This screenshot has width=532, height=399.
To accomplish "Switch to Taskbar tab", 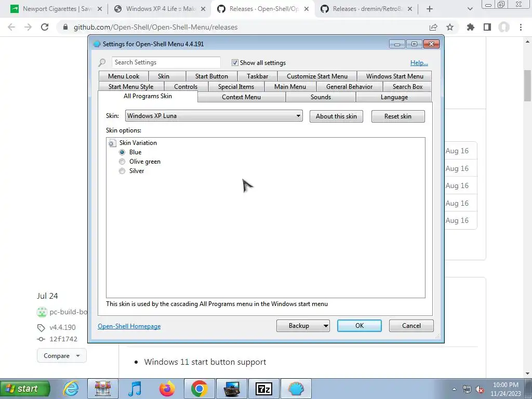I will pos(258,76).
